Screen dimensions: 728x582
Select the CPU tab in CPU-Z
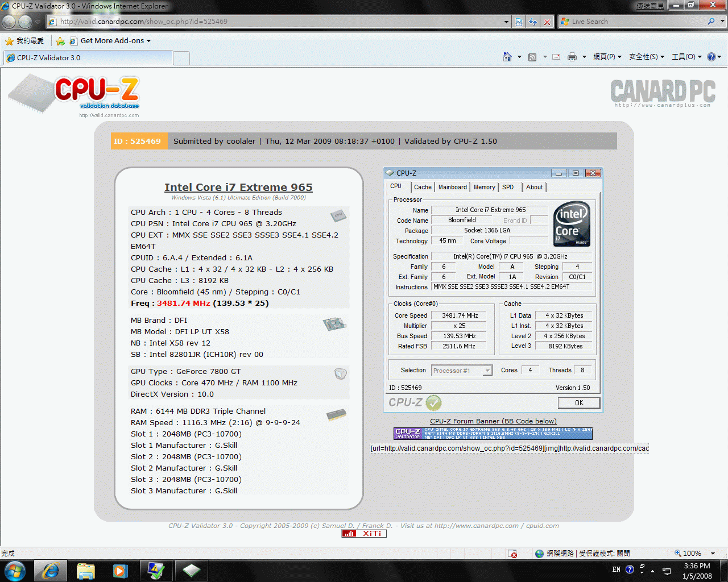[x=396, y=186]
